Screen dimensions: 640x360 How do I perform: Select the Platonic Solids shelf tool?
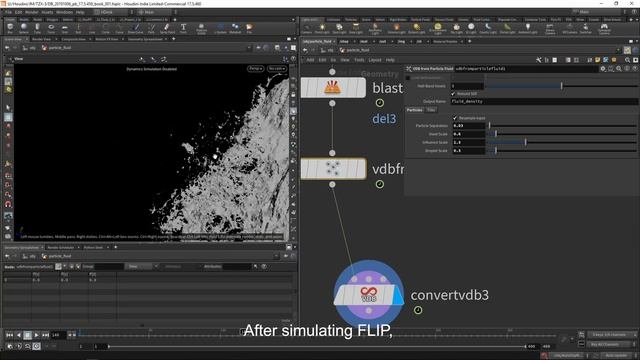tap(201, 28)
